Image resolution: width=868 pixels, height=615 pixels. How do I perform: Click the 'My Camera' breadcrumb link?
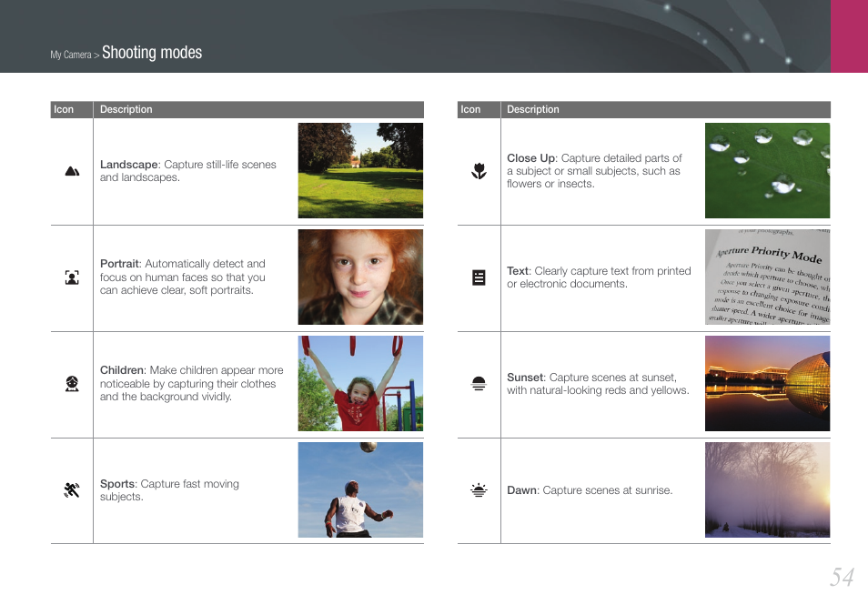(71, 55)
